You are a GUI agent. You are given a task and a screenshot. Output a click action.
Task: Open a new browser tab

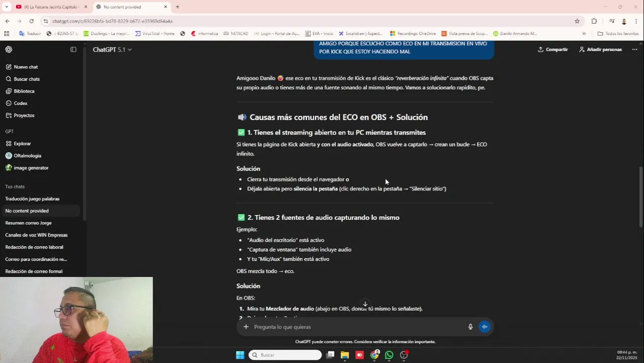[177, 7]
